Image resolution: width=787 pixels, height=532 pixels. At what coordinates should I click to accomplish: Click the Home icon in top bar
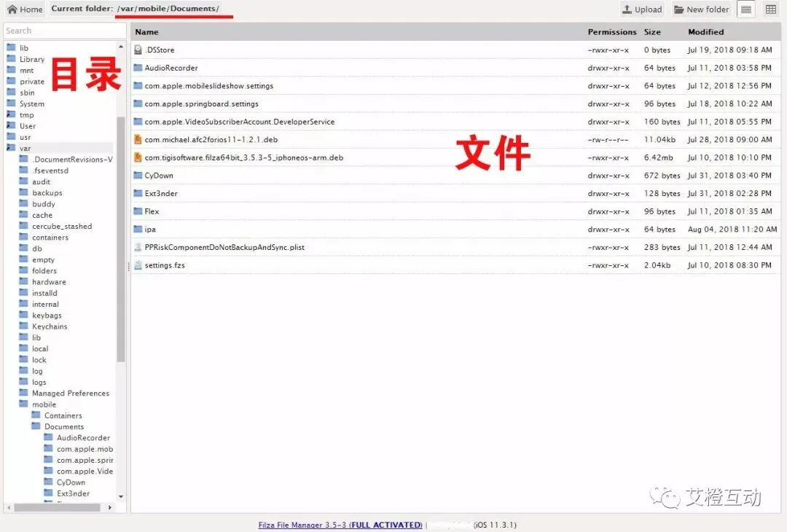pos(12,9)
